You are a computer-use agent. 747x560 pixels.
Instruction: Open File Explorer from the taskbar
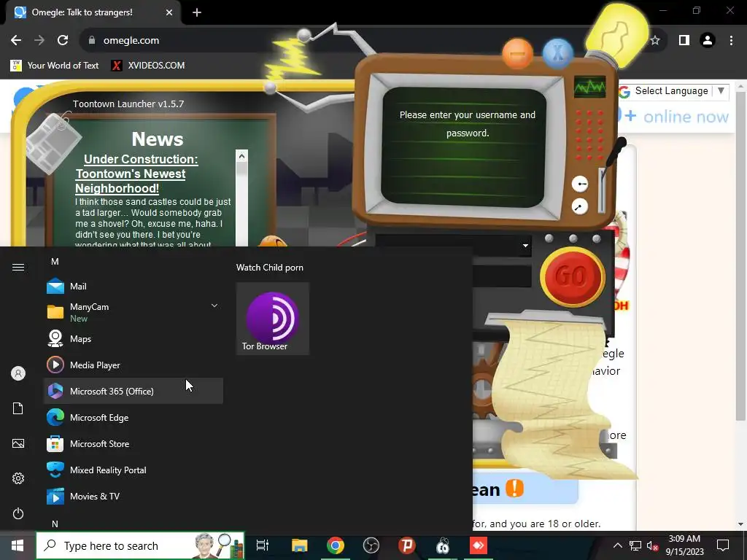click(x=299, y=545)
